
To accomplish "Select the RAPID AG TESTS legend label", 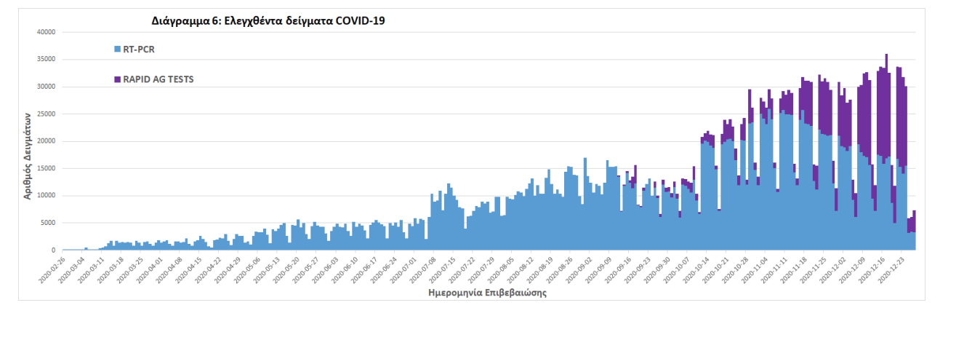I will 158,79.
